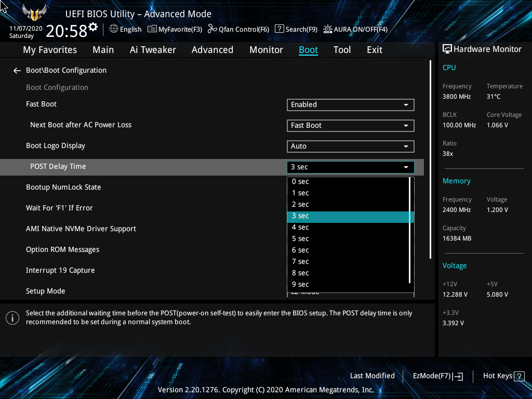The image size is (532, 399).
Task: Open the Fast Boot dropdown
Action: click(x=351, y=105)
